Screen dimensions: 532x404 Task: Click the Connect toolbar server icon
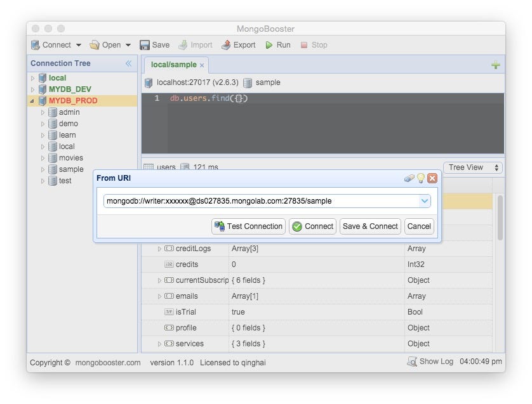click(36, 45)
